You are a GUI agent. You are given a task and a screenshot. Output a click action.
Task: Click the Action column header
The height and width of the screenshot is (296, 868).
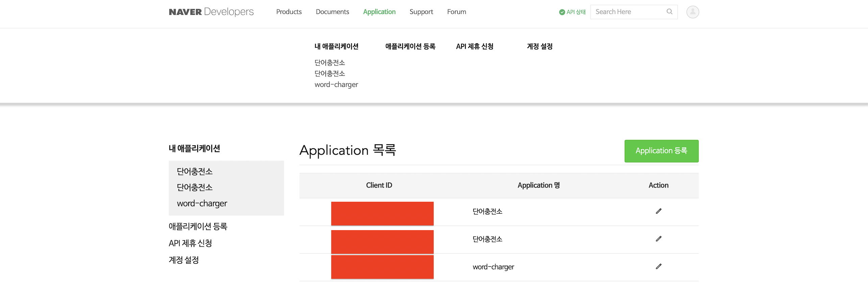click(x=658, y=185)
